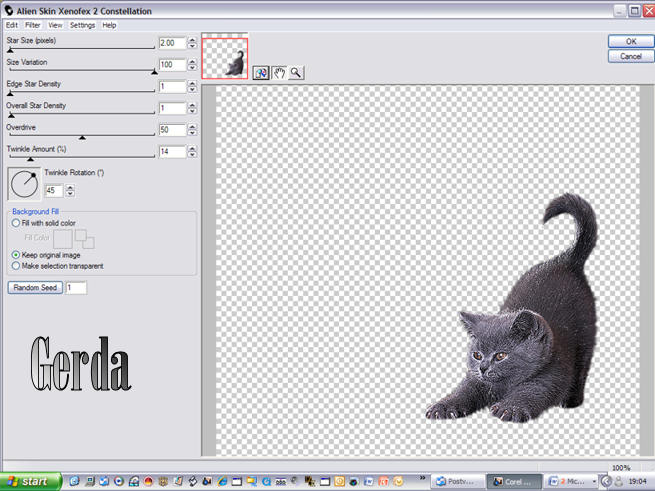Increase Overdrive with up arrow
The height and width of the screenshot is (491, 655).
point(192,127)
